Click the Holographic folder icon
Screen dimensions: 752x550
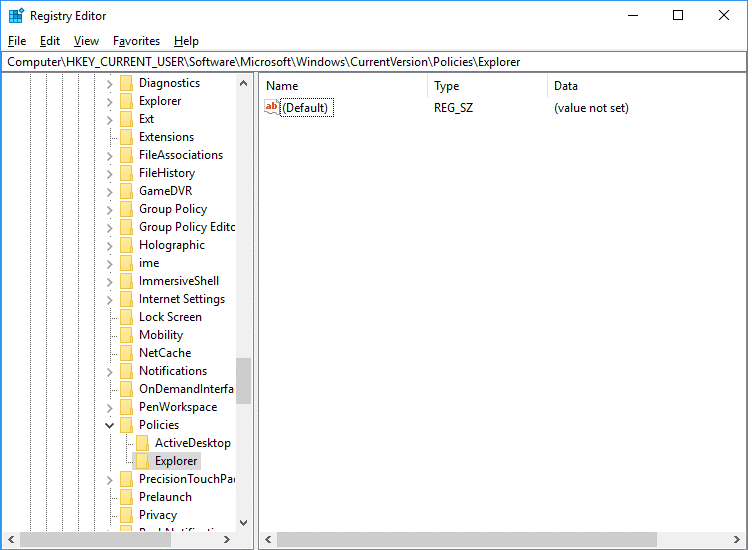(x=127, y=245)
